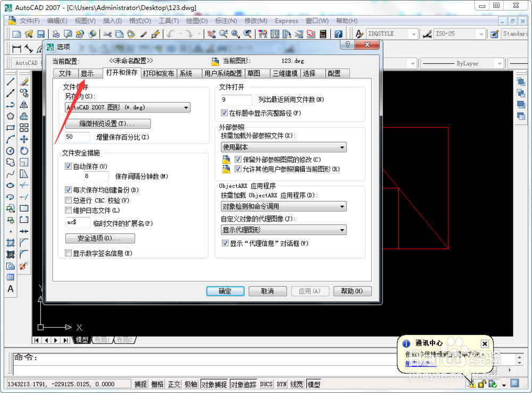The width and height of the screenshot is (532, 393).
Task: Click the save interval minutes input field
Action: tap(96, 176)
